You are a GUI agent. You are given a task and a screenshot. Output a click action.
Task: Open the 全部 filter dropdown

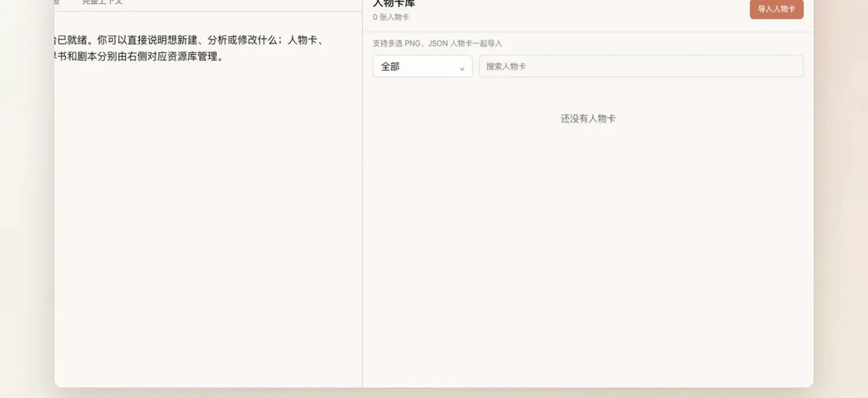coord(423,66)
